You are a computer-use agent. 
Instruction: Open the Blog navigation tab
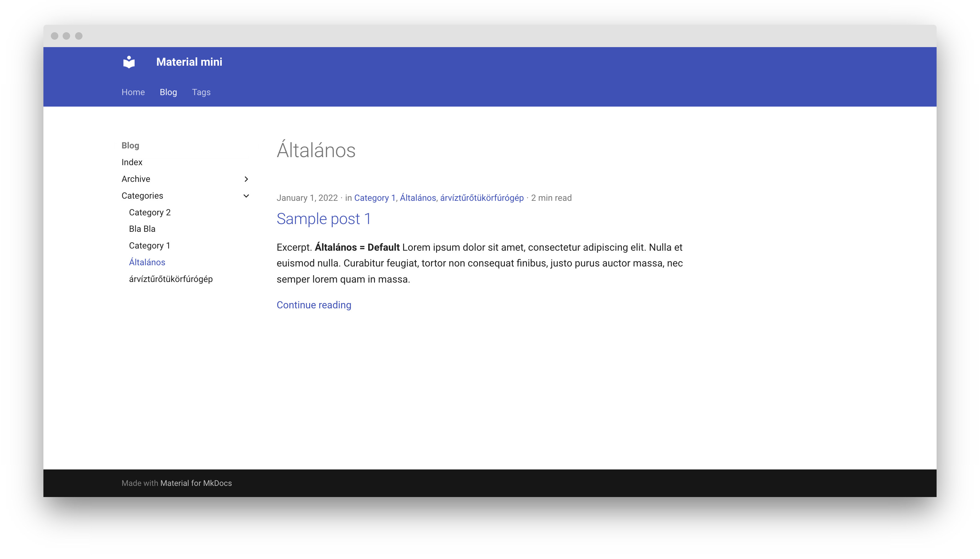[x=168, y=92]
